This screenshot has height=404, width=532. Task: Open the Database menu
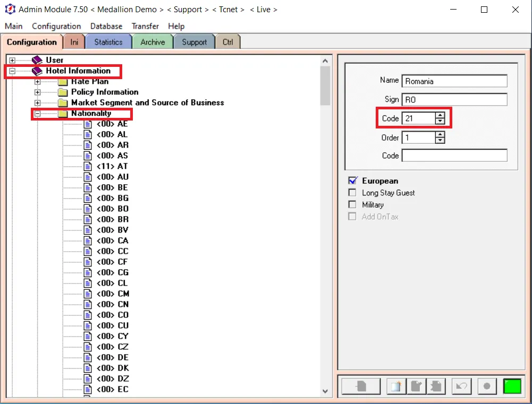pos(106,26)
